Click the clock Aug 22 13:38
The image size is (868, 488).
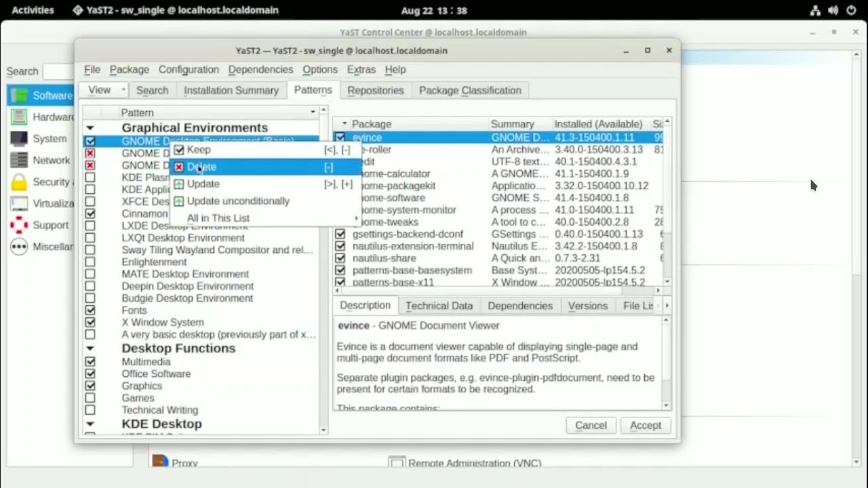(434, 10)
